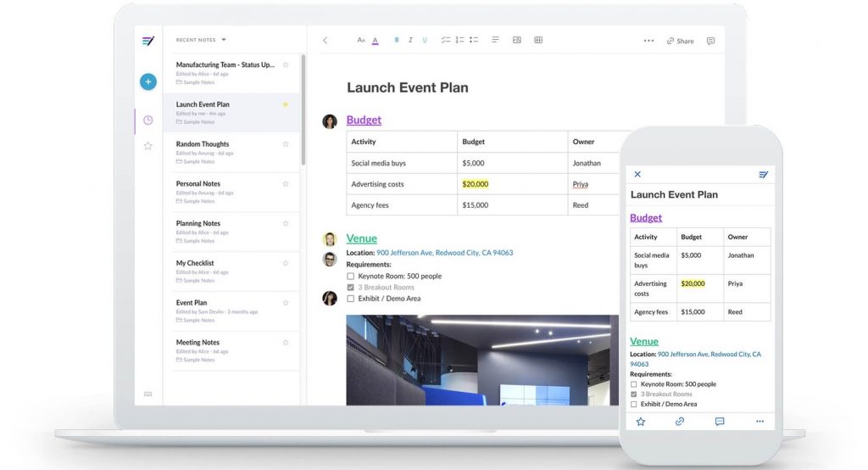Check Keynote Room: 500 people on laptop
The width and height of the screenshot is (868, 470).
(350, 276)
